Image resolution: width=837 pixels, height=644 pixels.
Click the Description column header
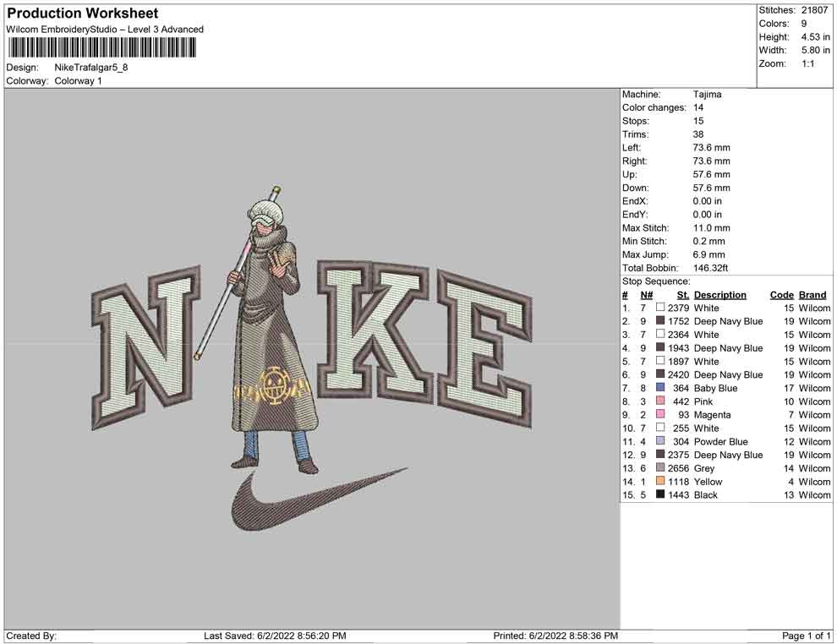(x=719, y=295)
